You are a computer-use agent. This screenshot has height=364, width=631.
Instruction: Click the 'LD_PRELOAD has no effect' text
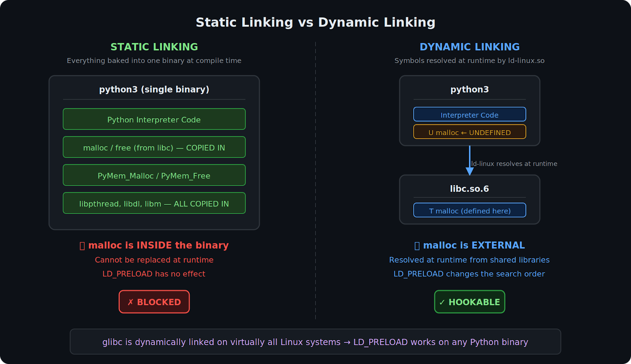154,274
